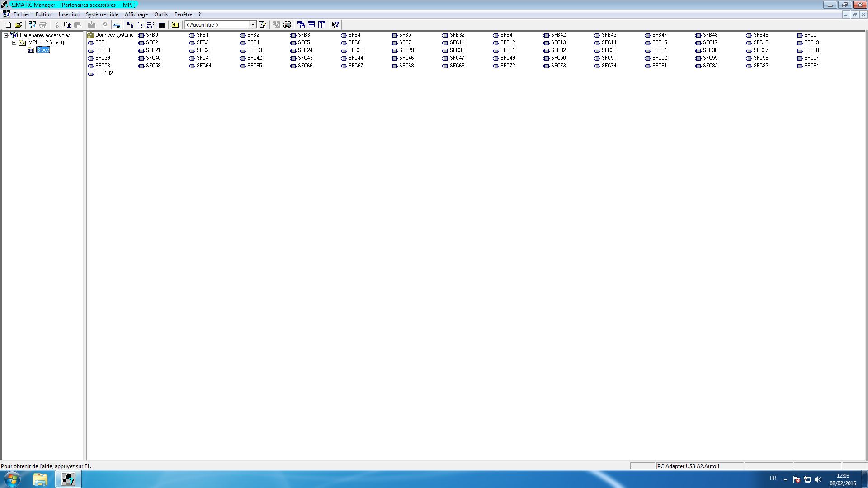Select the Blocs tree item
This screenshot has height=488, width=868.
pos(43,50)
